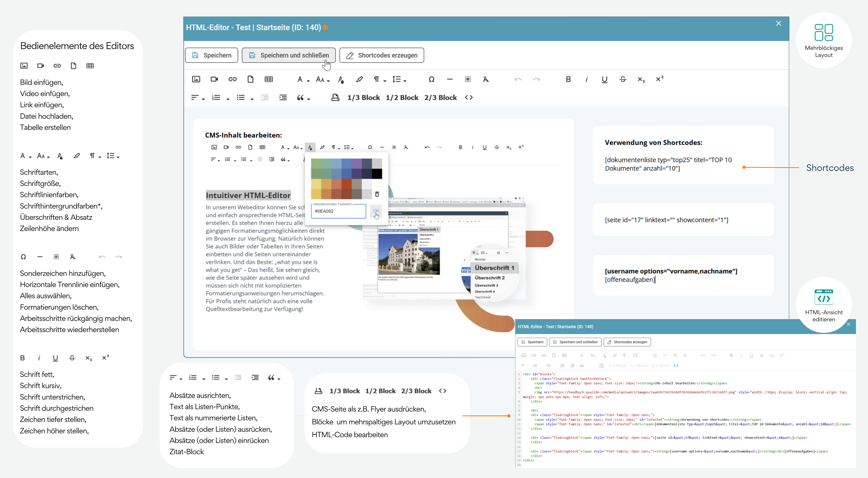Select text color icon in main toolbar
Image resolution: width=868 pixels, height=478 pixels.
point(341,79)
